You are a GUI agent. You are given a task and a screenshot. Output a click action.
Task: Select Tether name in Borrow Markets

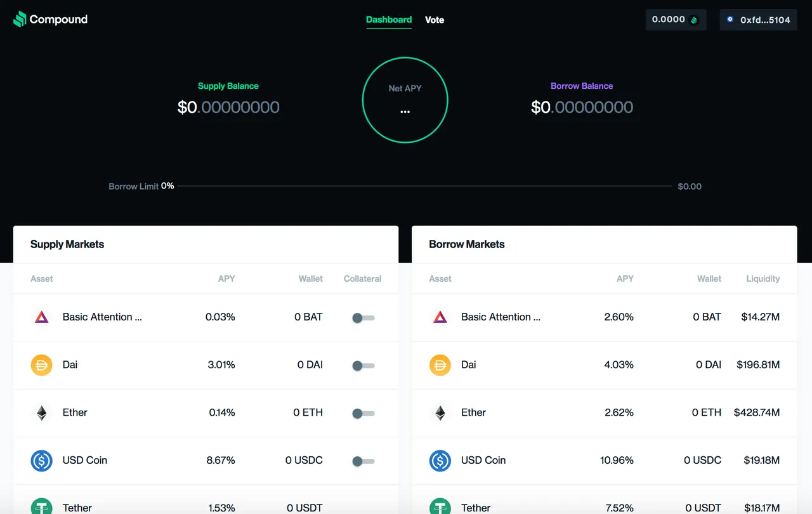475,507
